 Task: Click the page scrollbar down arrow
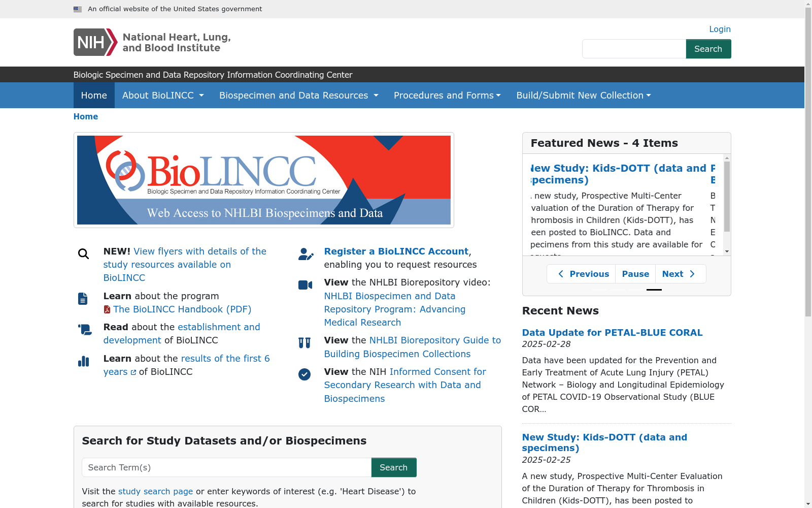pyautogui.click(x=808, y=504)
